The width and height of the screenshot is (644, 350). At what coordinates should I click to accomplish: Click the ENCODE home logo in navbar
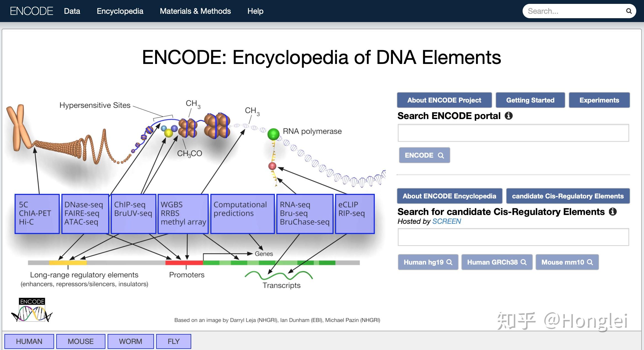(31, 11)
